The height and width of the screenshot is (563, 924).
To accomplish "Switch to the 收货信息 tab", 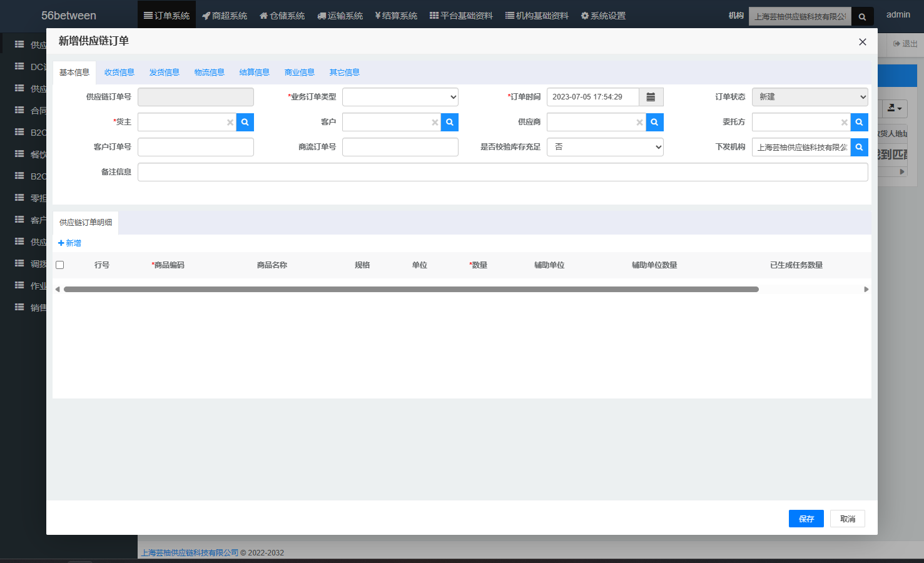I will point(119,73).
